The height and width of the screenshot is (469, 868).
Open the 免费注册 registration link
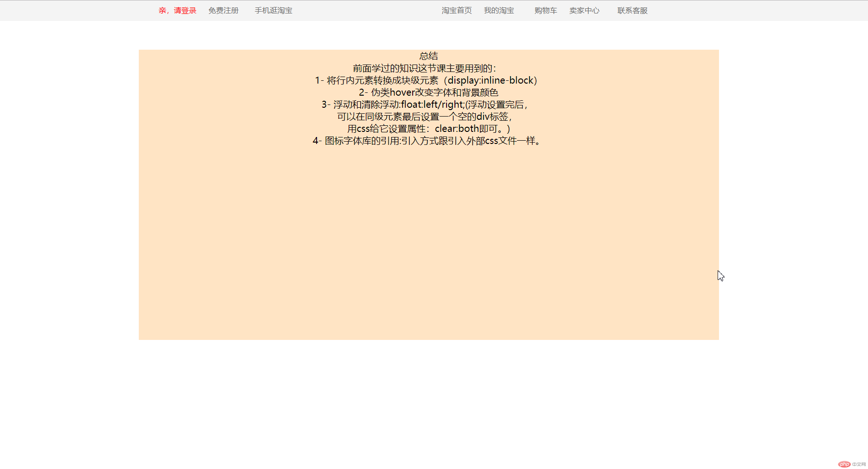pyautogui.click(x=223, y=11)
